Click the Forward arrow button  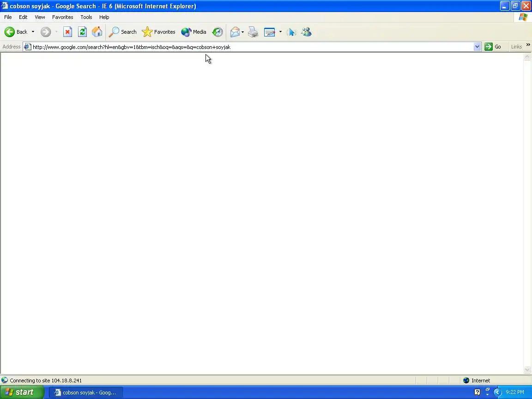45,32
